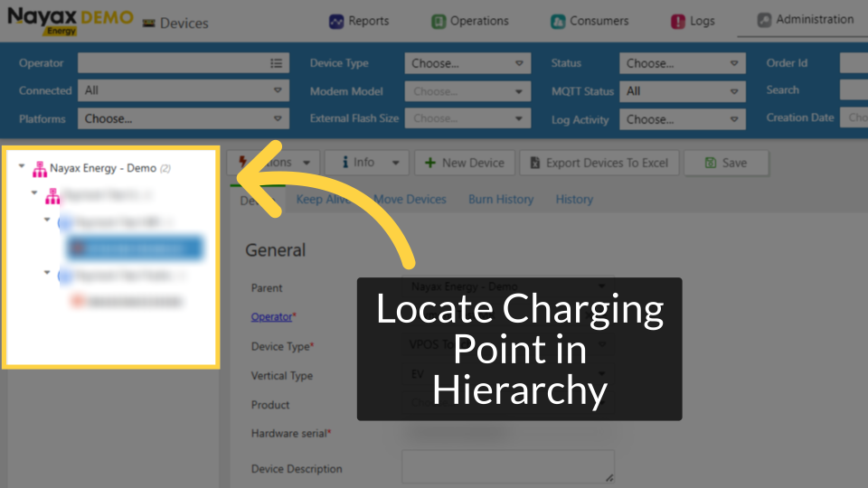Open the Administration menu
The image size is (868, 488).
(806, 19)
